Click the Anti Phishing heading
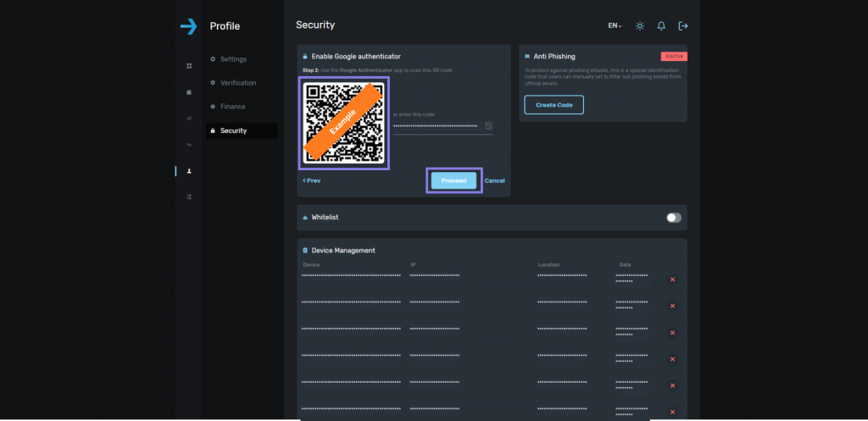 point(554,57)
